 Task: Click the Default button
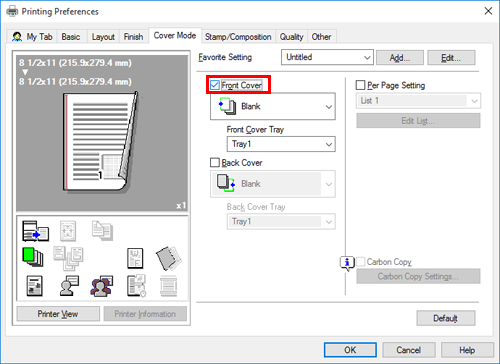446,318
